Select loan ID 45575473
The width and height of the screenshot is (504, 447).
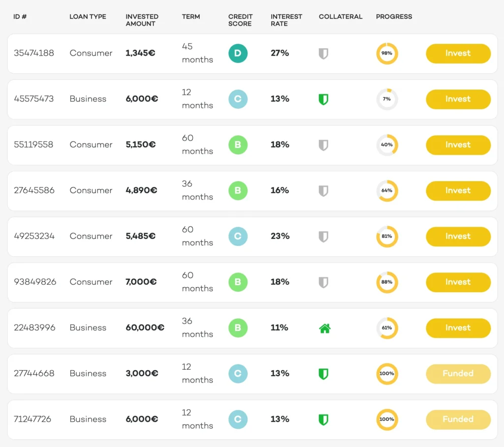[34, 98]
